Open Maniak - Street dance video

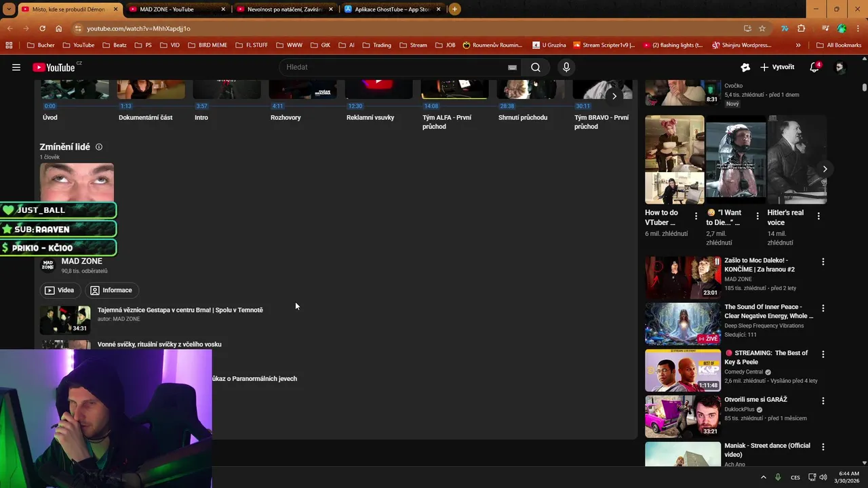coord(683,454)
